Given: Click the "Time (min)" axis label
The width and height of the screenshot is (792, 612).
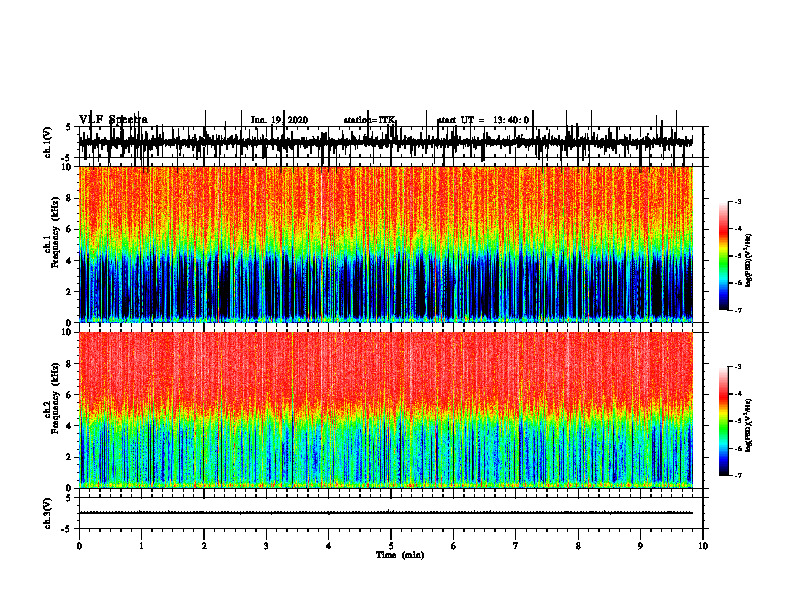Looking at the screenshot, I should (400, 555).
